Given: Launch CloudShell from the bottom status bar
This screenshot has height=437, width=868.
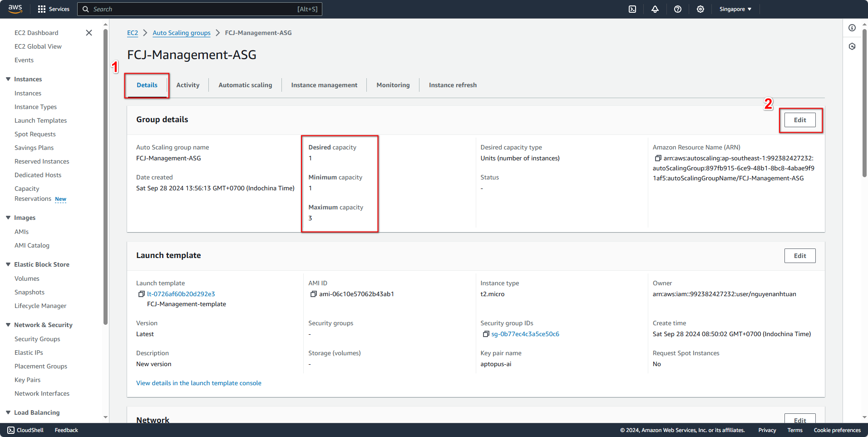Looking at the screenshot, I should [x=25, y=430].
